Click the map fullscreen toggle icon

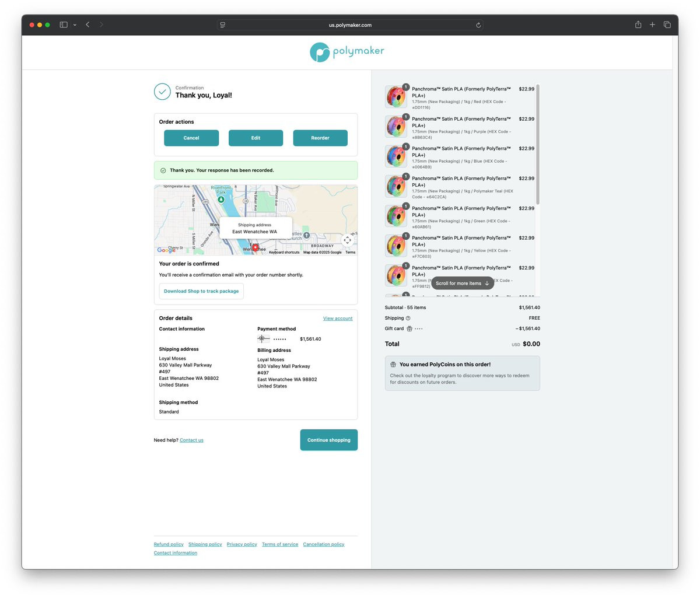347,240
